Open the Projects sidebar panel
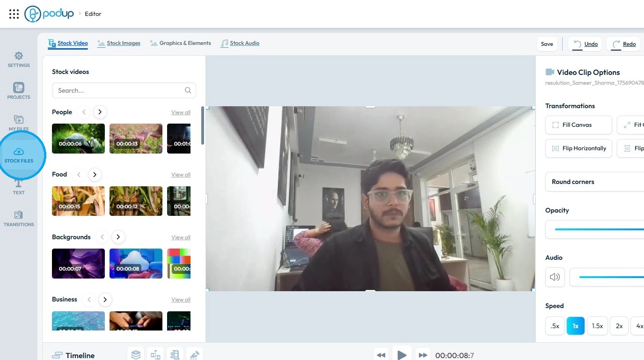The height and width of the screenshot is (360, 644). 19,91
